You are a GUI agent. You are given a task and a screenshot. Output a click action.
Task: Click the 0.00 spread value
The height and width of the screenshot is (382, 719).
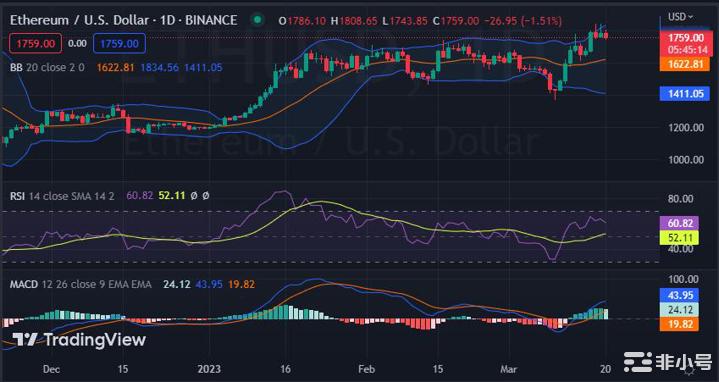[77, 44]
